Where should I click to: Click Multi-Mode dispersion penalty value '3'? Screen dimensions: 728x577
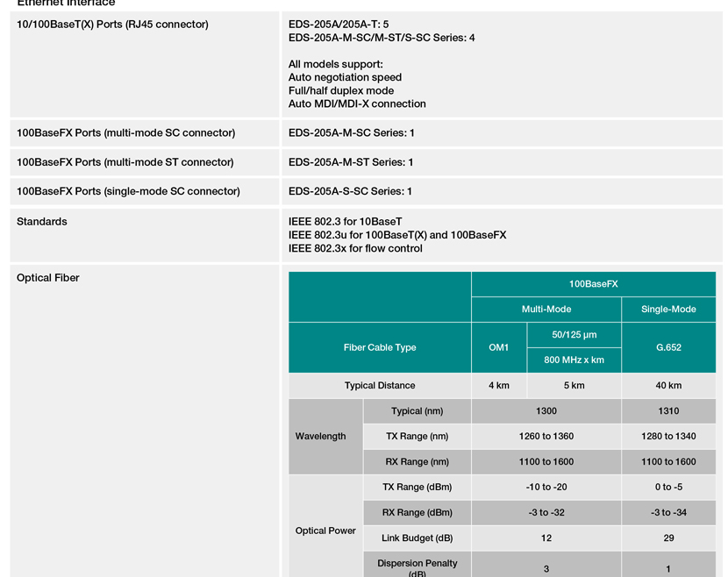[x=546, y=568]
